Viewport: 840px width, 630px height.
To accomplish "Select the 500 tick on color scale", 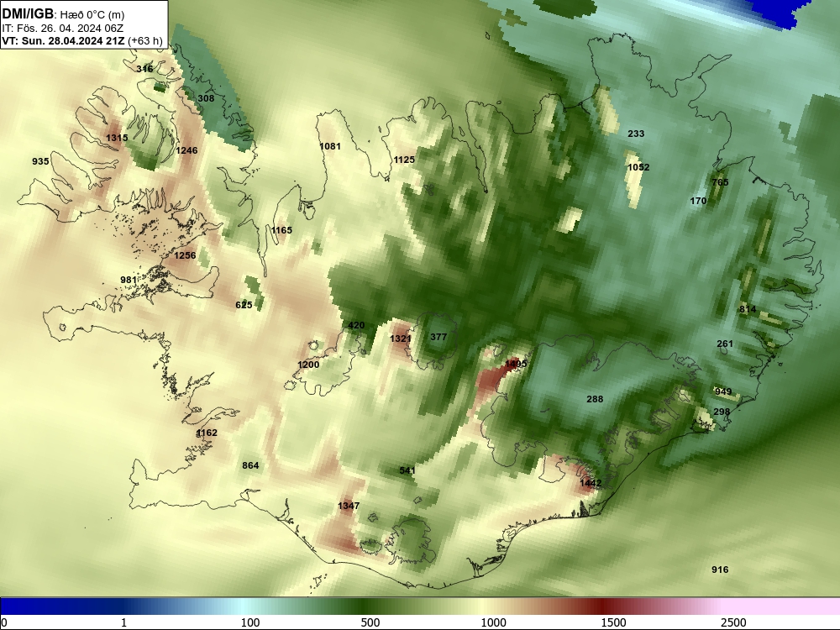I will click(370, 622).
